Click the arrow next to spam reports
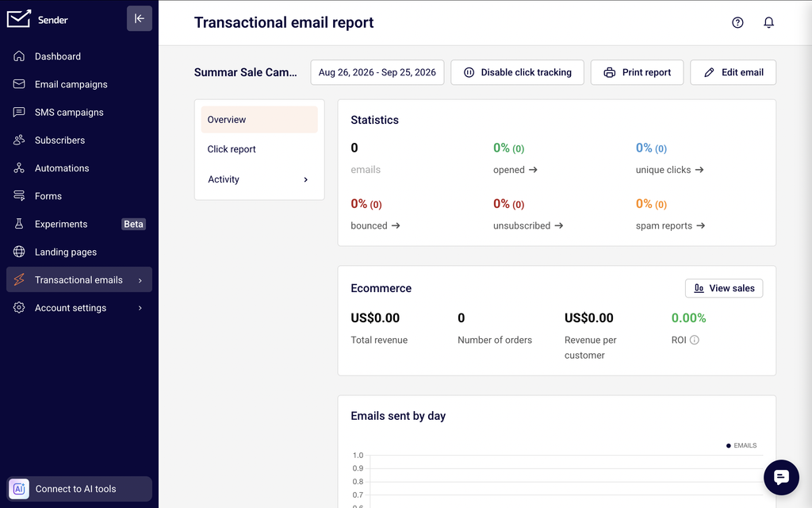 (x=701, y=225)
